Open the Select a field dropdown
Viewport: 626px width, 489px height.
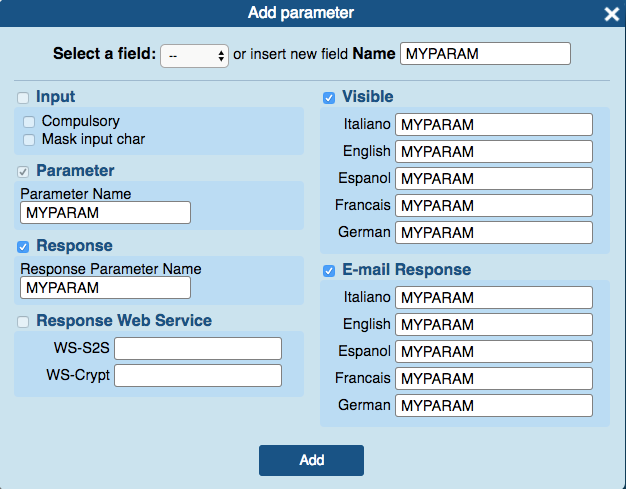click(194, 56)
